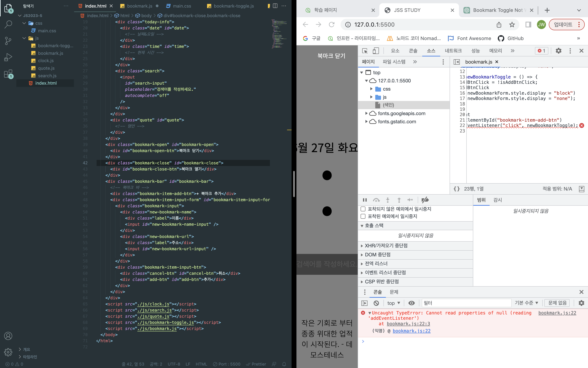Screen dimensions: 588x368
Task: Open the Chrome side panel icon
Action: click(x=528, y=25)
